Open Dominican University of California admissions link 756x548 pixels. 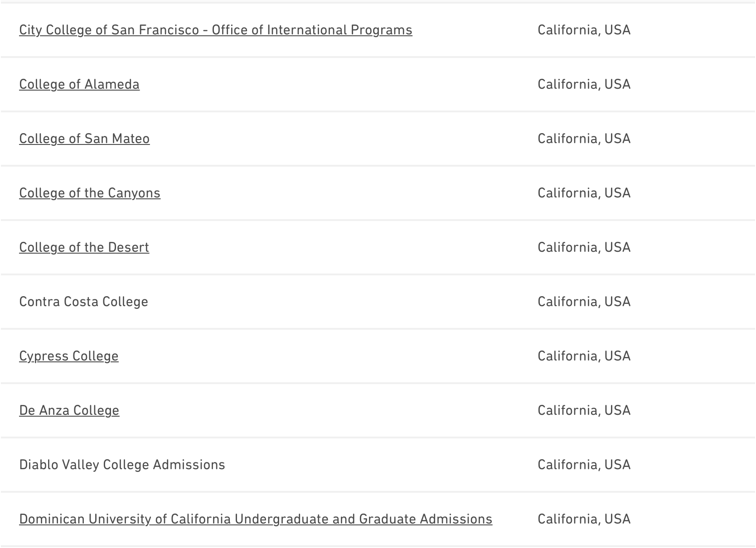point(256,519)
